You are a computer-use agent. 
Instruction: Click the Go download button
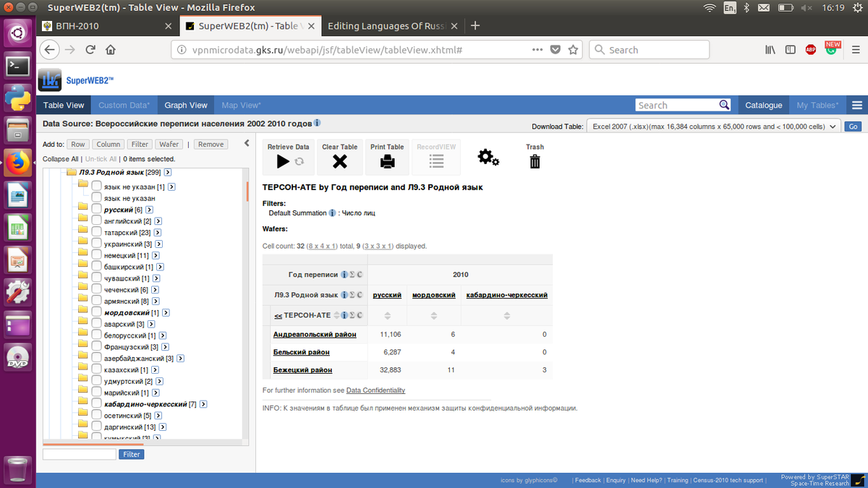tap(854, 127)
